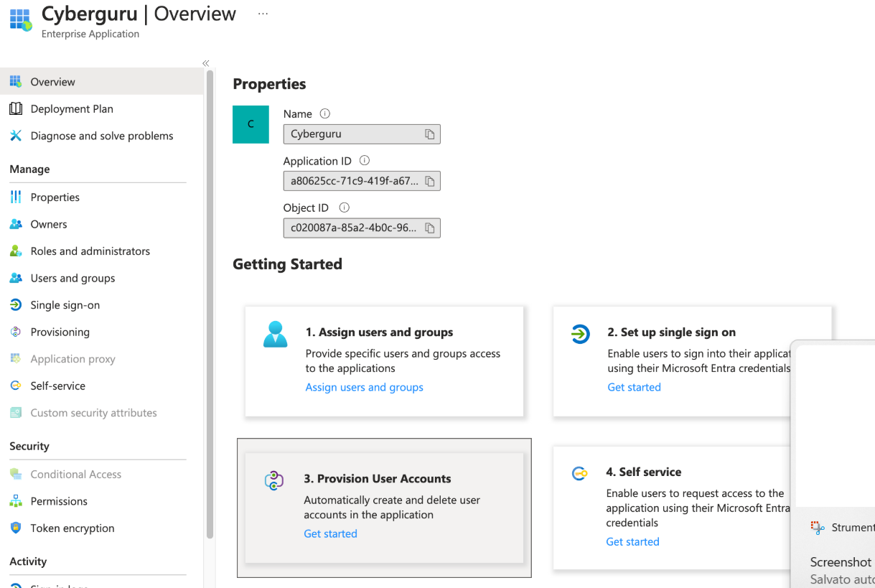875x588 pixels.
Task: Click the Owners people icon
Action: [16, 224]
